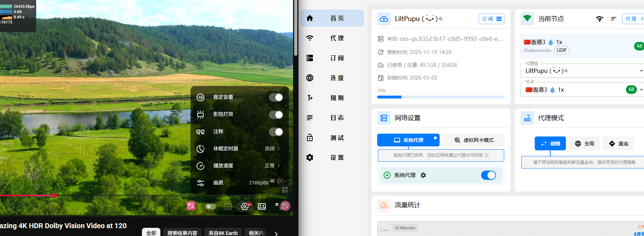644x236 pixels.
Task: Select the 全局 global proxy mode button
Action: tap(584, 144)
